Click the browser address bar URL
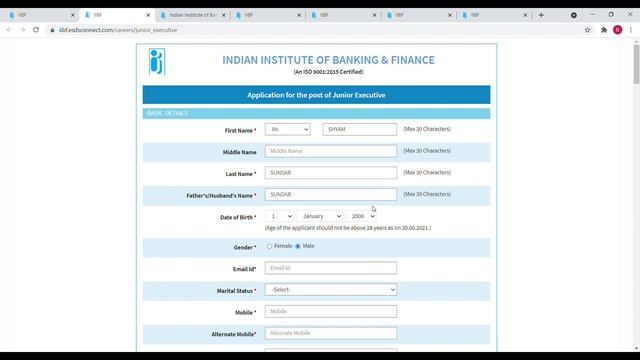Viewport: 640px width, 360px height. coord(118,30)
